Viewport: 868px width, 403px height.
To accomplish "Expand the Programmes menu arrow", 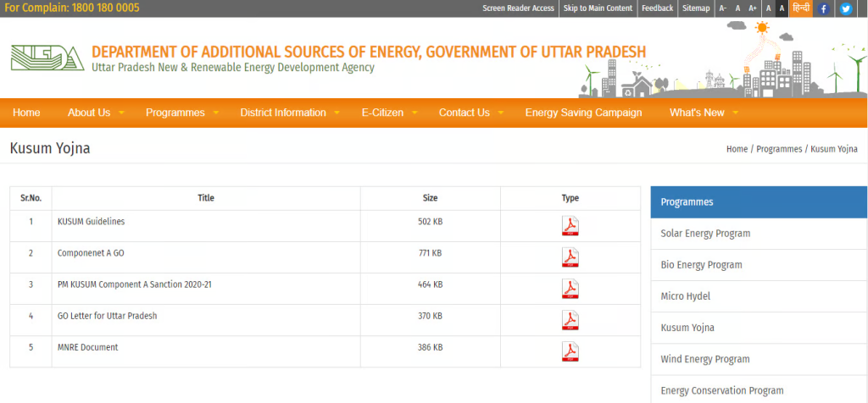I will (215, 113).
